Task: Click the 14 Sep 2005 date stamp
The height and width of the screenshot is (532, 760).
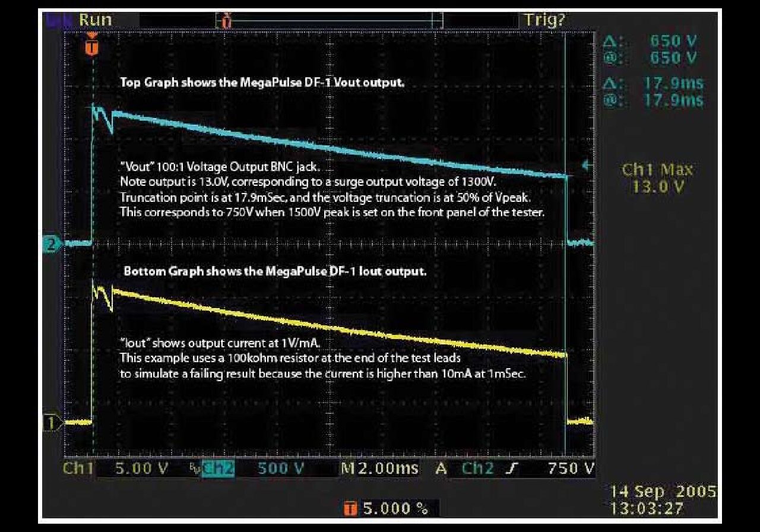Action: click(663, 492)
